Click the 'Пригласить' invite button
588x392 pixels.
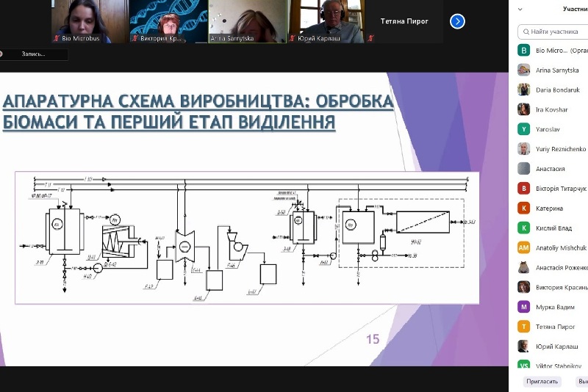click(x=542, y=382)
